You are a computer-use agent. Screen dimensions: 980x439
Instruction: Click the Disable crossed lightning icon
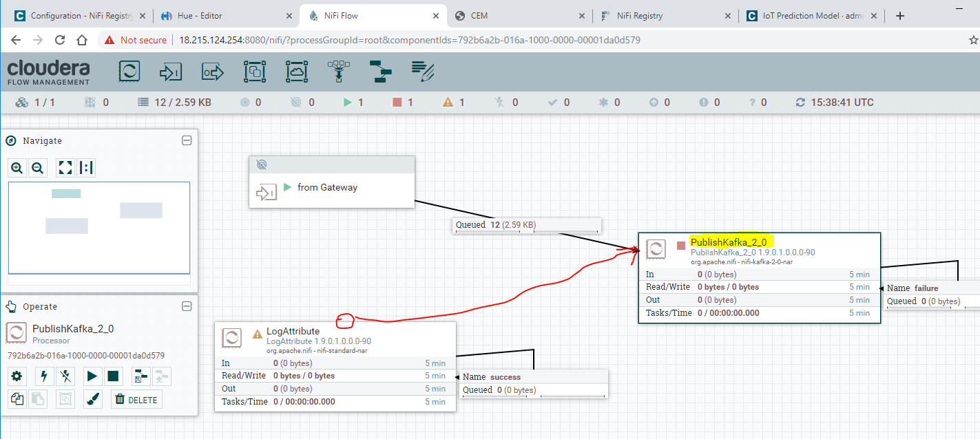[65, 376]
